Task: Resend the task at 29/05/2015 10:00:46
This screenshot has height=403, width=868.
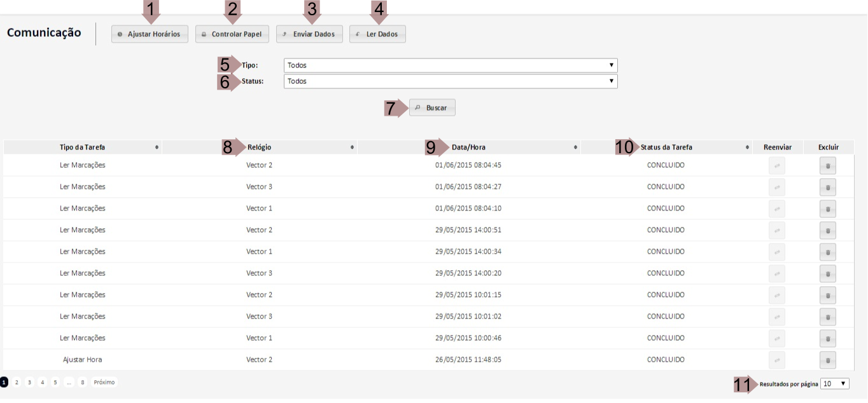Action: click(x=776, y=338)
